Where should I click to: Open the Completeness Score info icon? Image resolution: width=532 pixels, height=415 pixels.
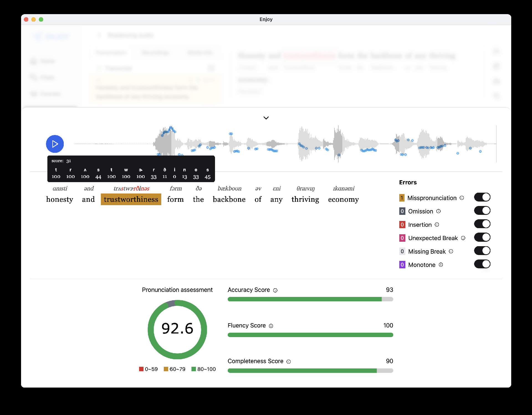point(288,361)
